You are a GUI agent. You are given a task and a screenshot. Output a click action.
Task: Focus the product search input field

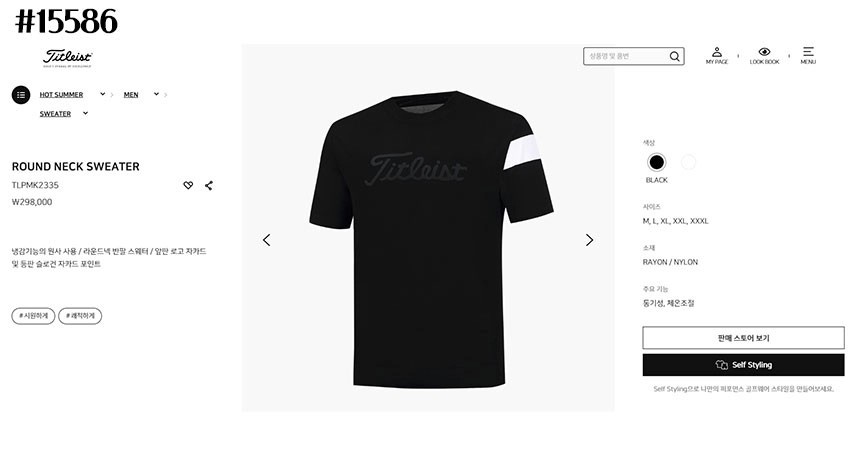point(626,56)
